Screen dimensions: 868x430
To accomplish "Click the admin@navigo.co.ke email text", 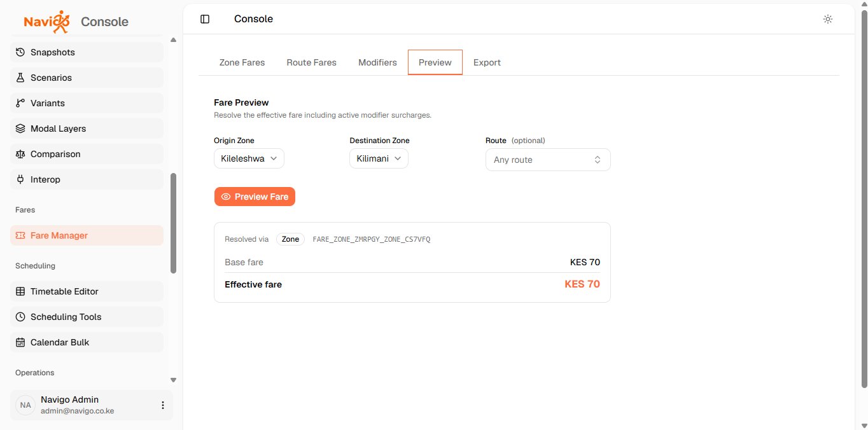I will coord(77,411).
